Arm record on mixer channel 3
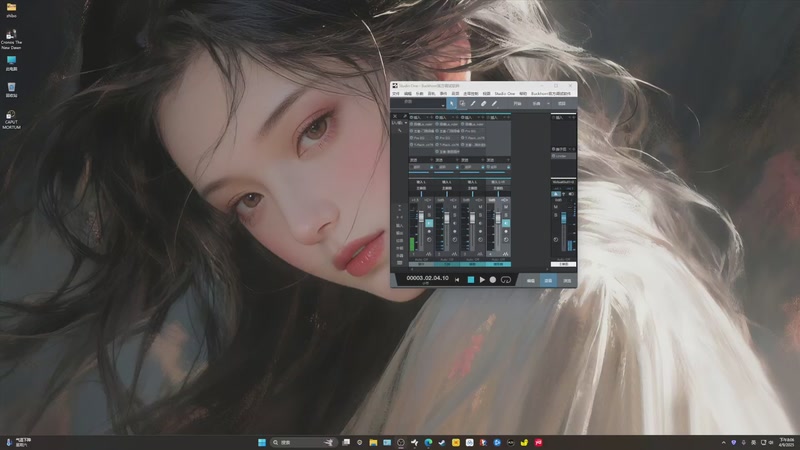Screen dimensions: 800x450 click(x=480, y=232)
